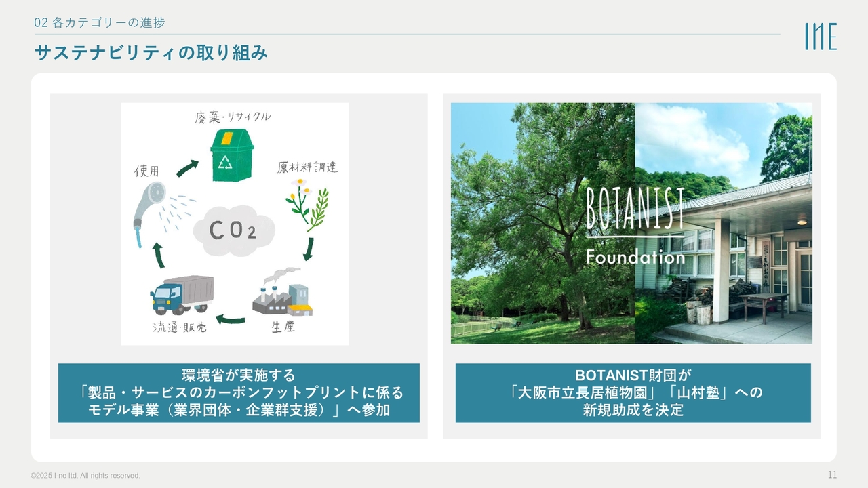Click the arrow from plant down to factory

click(309, 249)
